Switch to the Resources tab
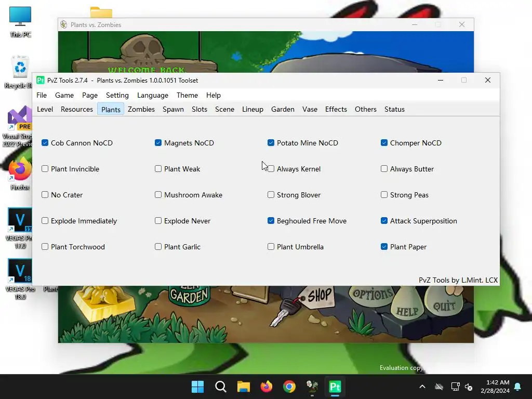 (77, 109)
